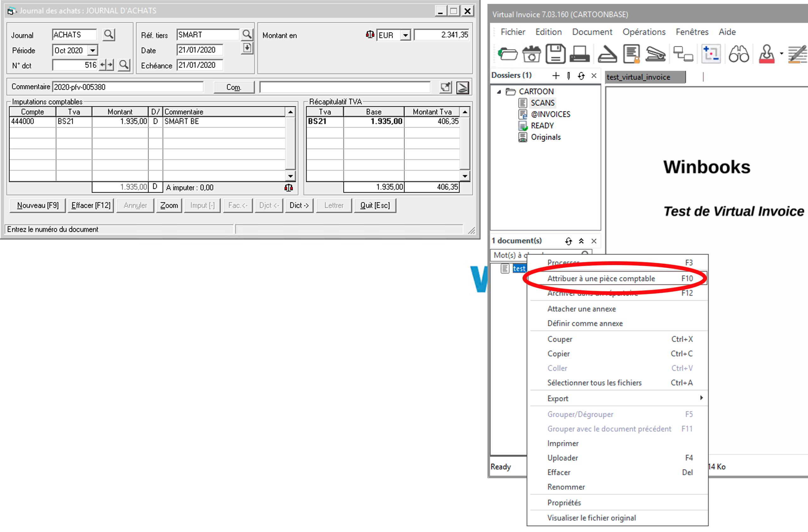Screen dimensions: 808x532
Task: Close the 1 document(s) panel
Action: [x=594, y=241]
